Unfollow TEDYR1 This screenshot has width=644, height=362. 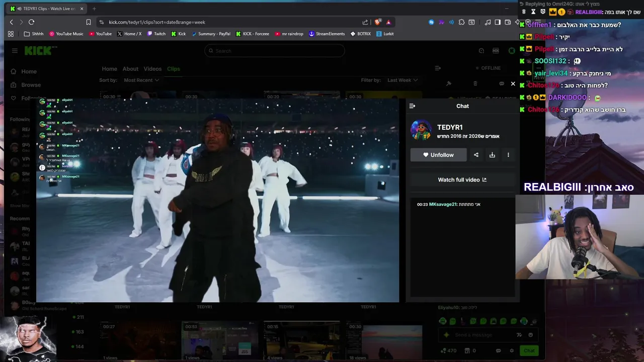coord(438,155)
